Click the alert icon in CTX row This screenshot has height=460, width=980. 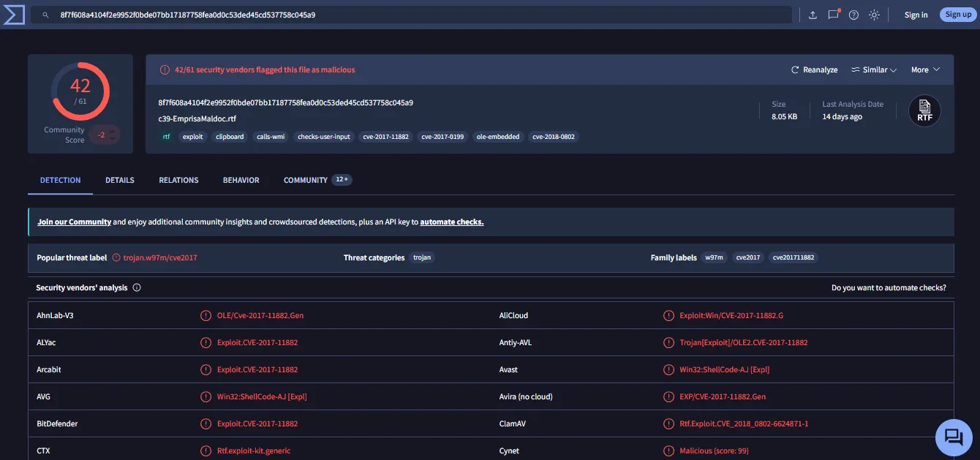(x=206, y=451)
